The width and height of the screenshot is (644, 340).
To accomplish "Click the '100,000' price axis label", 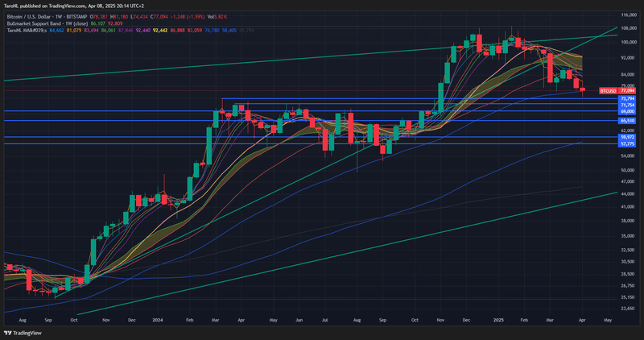I will point(629,43).
